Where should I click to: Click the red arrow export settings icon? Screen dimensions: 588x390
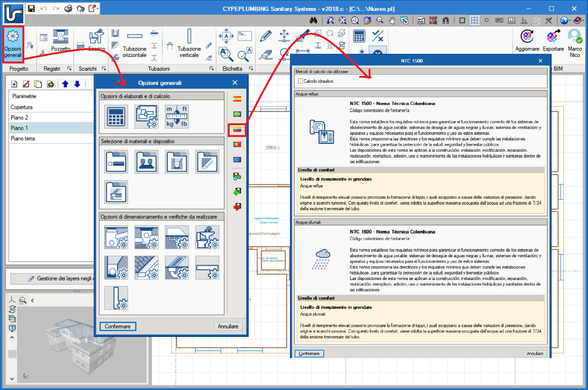tap(237, 207)
